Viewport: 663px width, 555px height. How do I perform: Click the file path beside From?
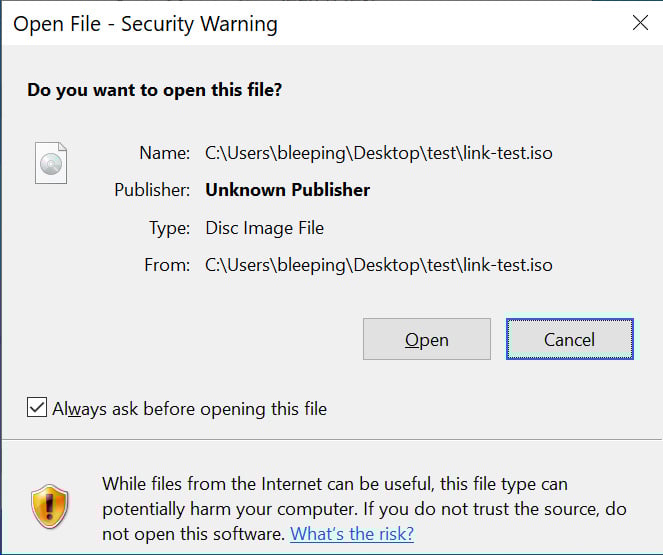click(378, 265)
